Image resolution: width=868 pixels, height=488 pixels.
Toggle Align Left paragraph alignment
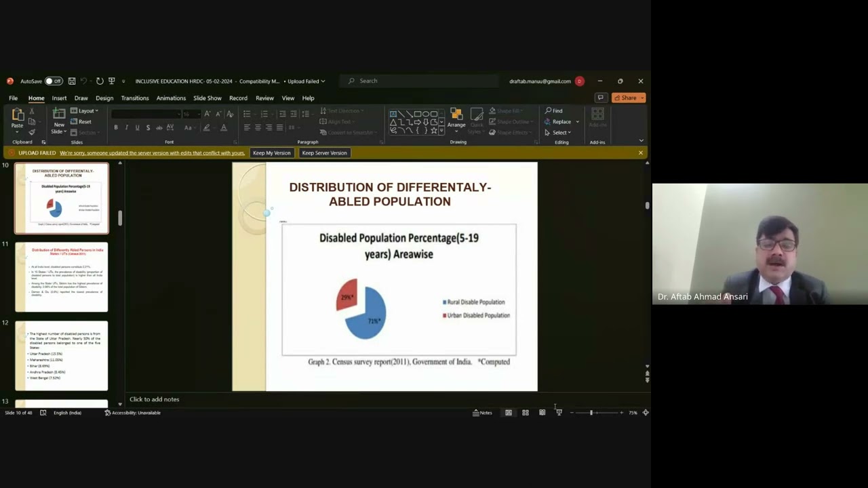(247, 127)
